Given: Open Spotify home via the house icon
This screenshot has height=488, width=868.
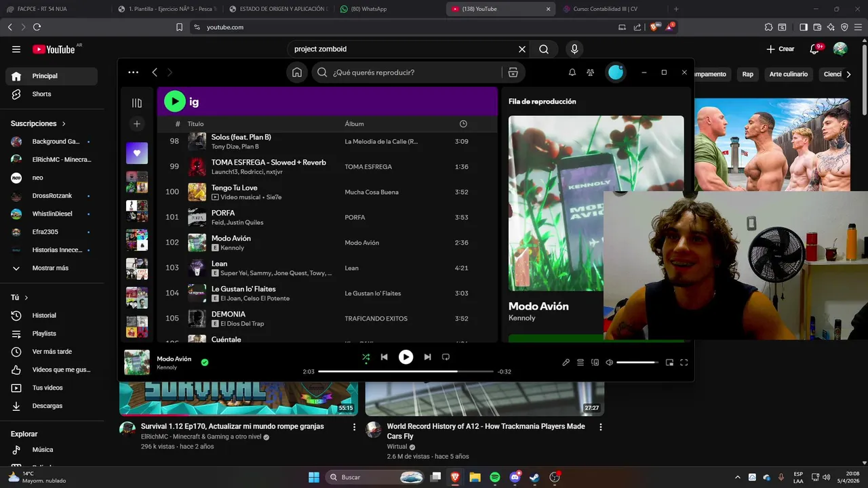Looking at the screenshot, I should (297, 73).
